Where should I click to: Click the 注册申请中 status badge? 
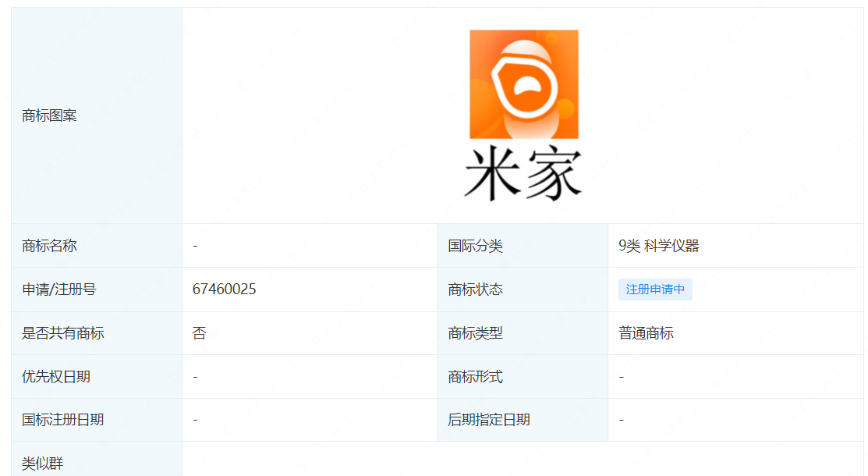(x=655, y=290)
